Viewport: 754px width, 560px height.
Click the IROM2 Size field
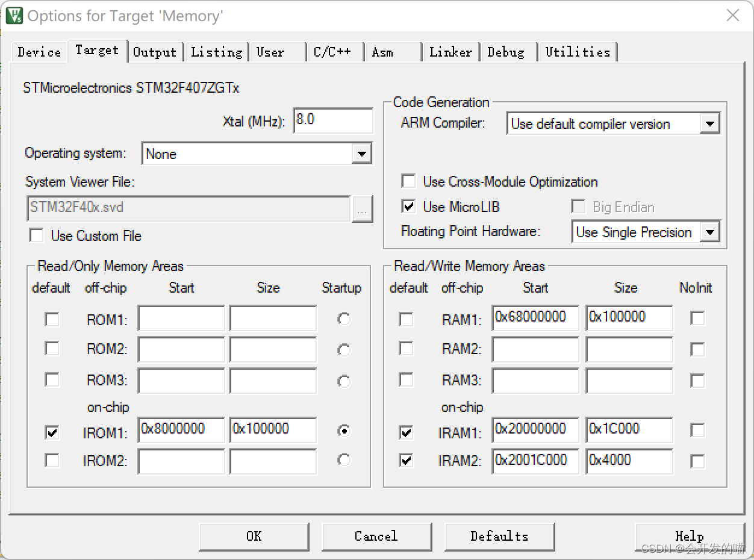coord(273,461)
